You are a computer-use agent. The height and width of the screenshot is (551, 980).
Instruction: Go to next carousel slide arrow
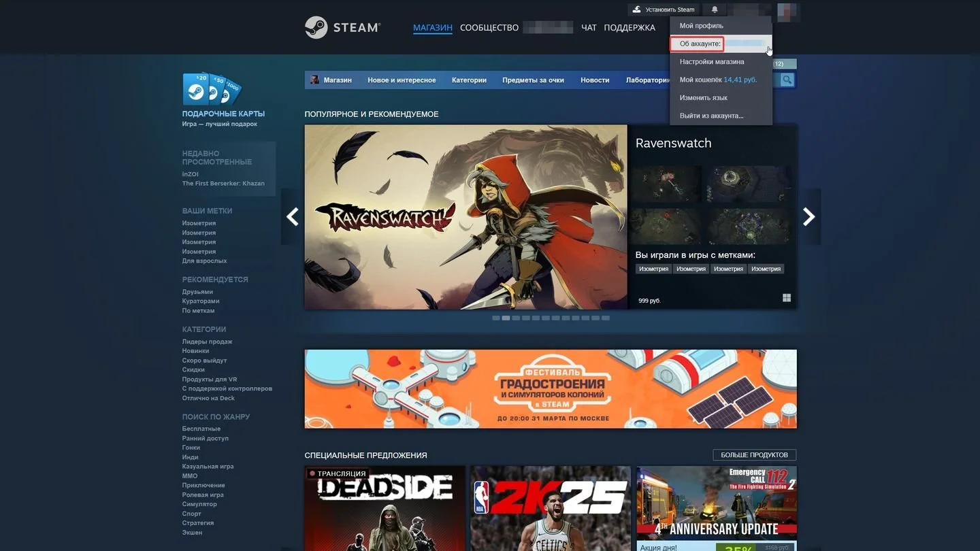[809, 217]
